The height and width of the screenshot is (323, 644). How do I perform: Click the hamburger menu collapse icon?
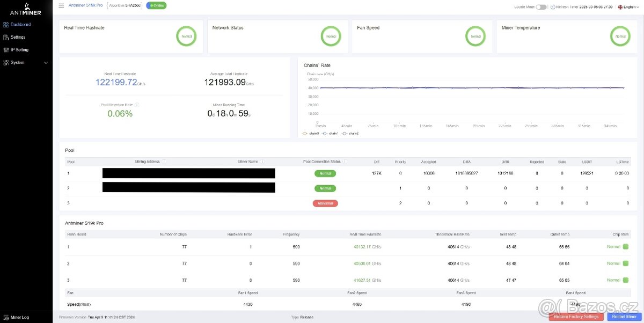click(x=61, y=5)
